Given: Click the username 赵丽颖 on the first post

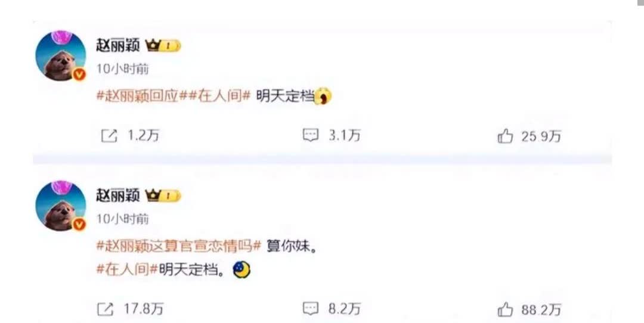Looking at the screenshot, I should click(x=118, y=45).
